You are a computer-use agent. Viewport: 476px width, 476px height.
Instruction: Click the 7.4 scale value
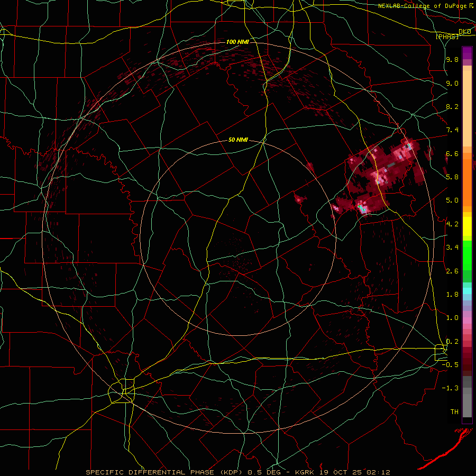(x=452, y=130)
